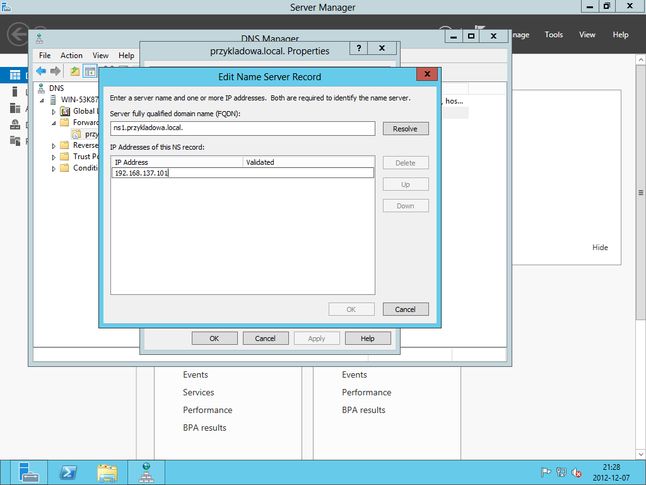Open Local Server icon in sidebar
This screenshot has height=485, width=646.
(x=15, y=91)
